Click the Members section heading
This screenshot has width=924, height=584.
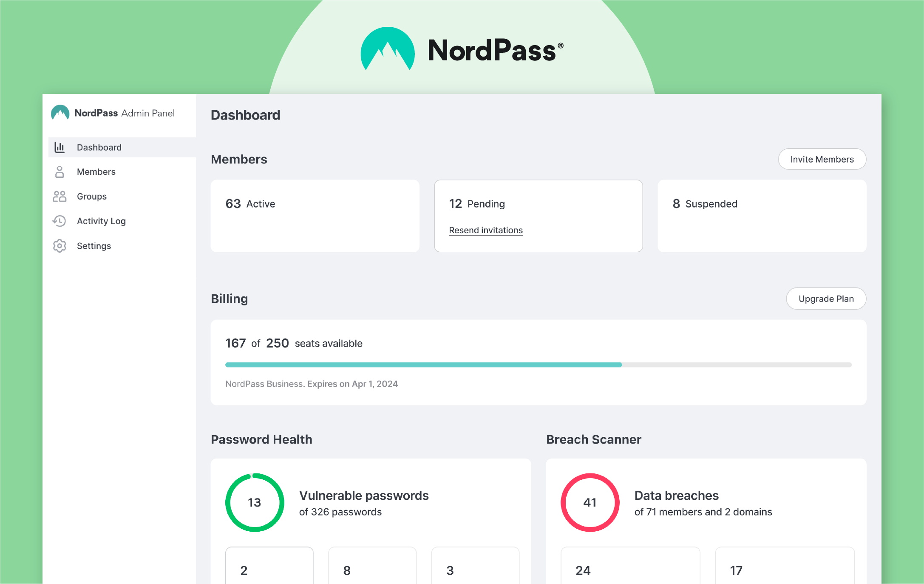[x=239, y=160]
